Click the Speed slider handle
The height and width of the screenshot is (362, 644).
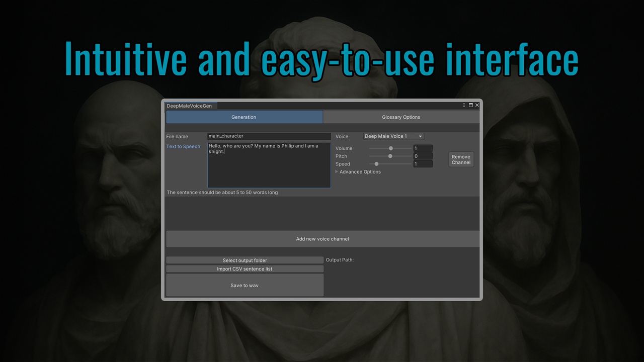(376, 164)
